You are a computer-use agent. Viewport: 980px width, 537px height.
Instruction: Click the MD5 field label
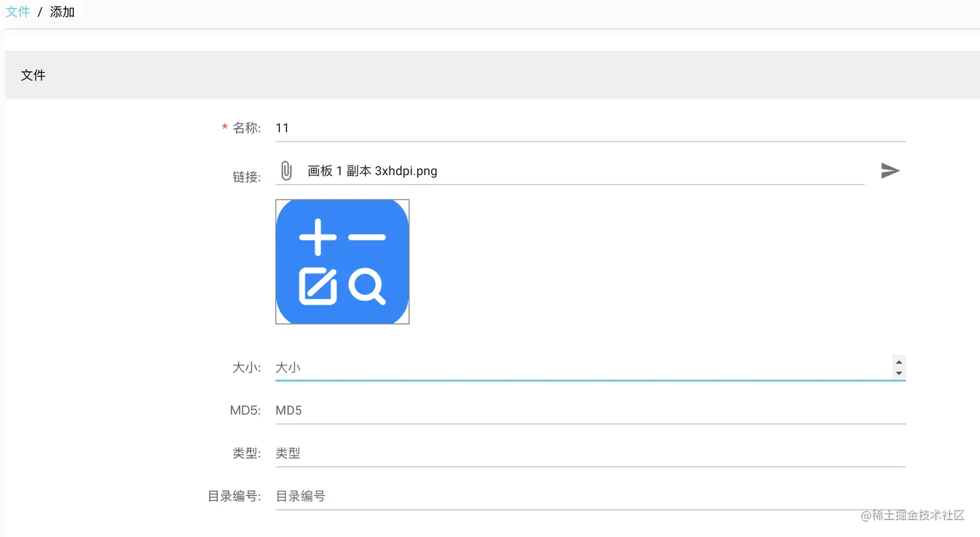point(245,411)
